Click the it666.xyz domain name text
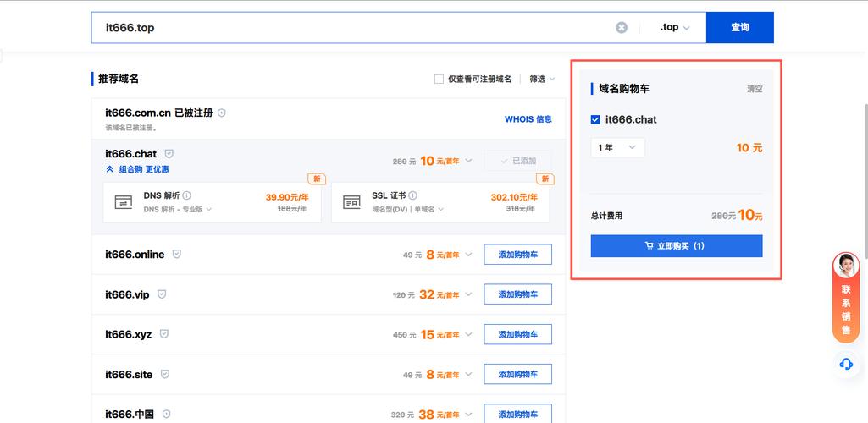Screen dimensions: 868x423 129,334
